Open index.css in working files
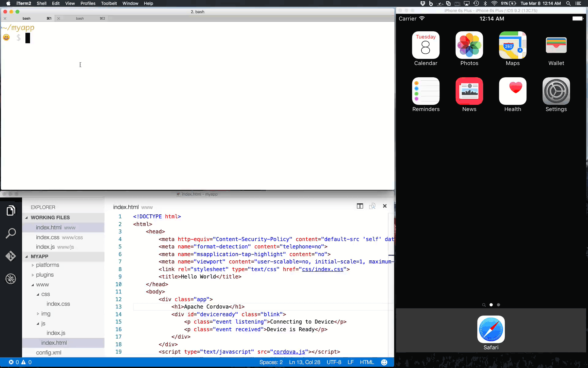Screen dimensions: 588x368 [x=48, y=237]
